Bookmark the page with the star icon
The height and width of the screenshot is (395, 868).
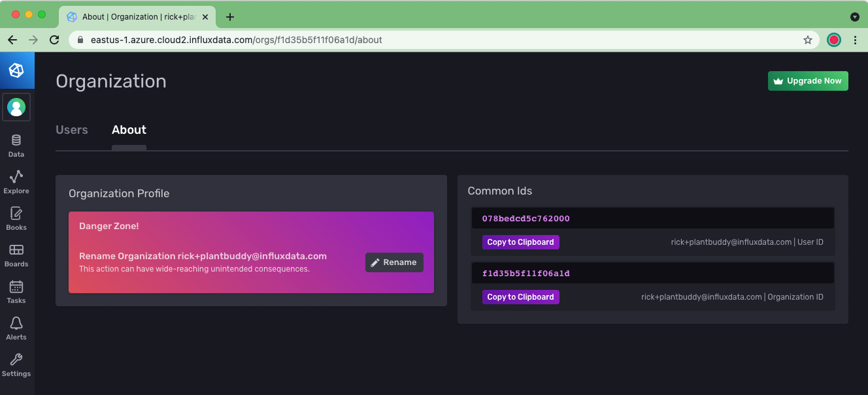(807, 40)
